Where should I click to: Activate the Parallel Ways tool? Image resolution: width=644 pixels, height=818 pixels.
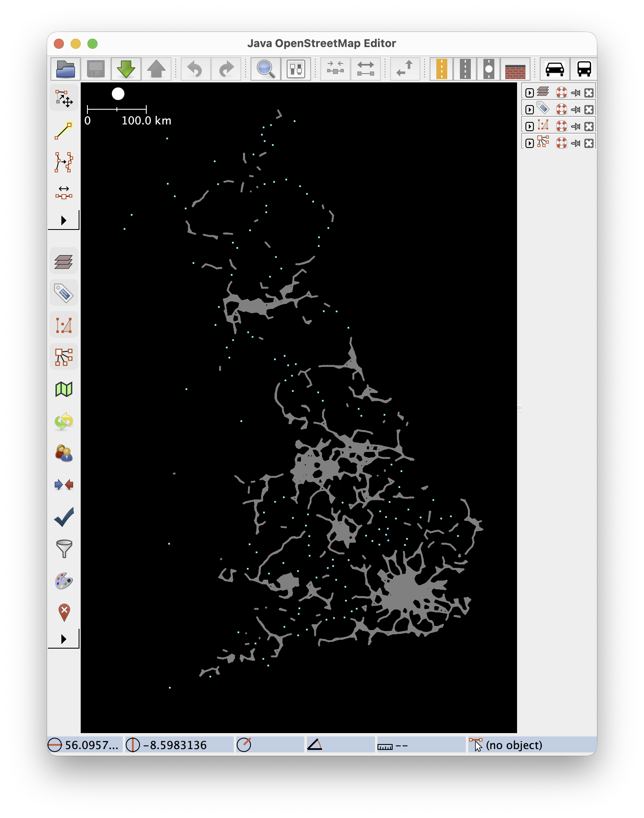pyautogui.click(x=64, y=193)
